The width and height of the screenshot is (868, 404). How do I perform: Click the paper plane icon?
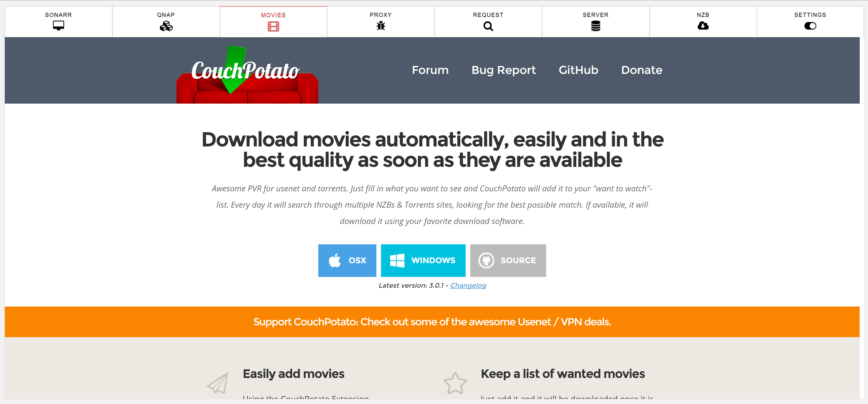[x=218, y=383]
